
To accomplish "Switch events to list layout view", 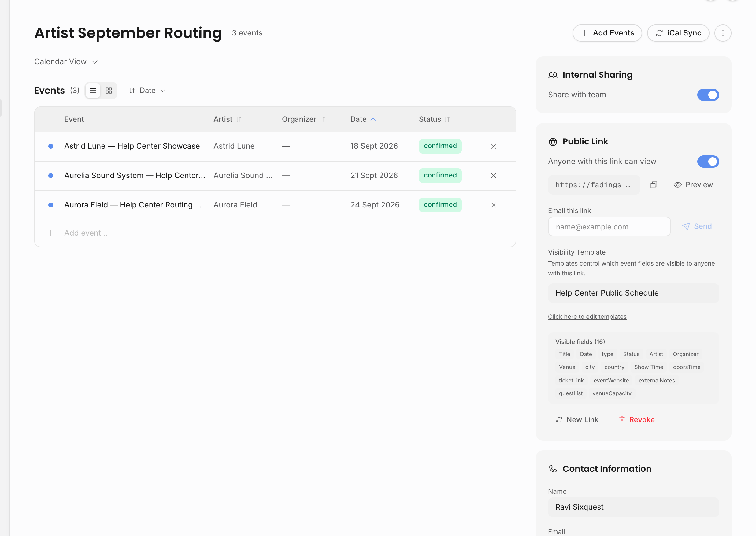I will 93,91.
